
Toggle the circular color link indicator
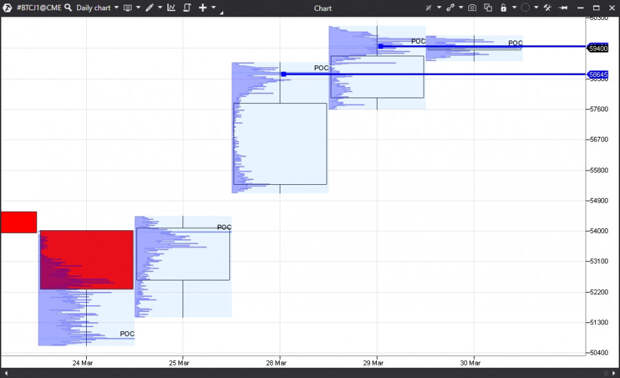(525, 8)
